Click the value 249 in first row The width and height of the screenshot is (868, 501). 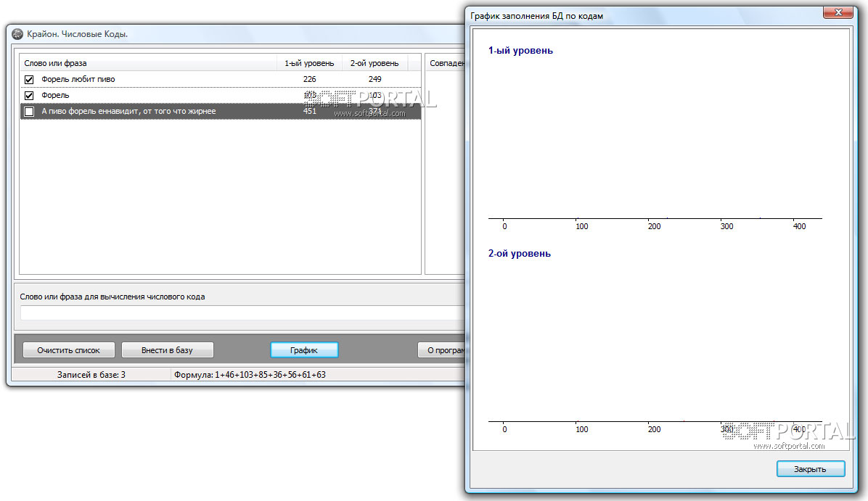pos(374,79)
